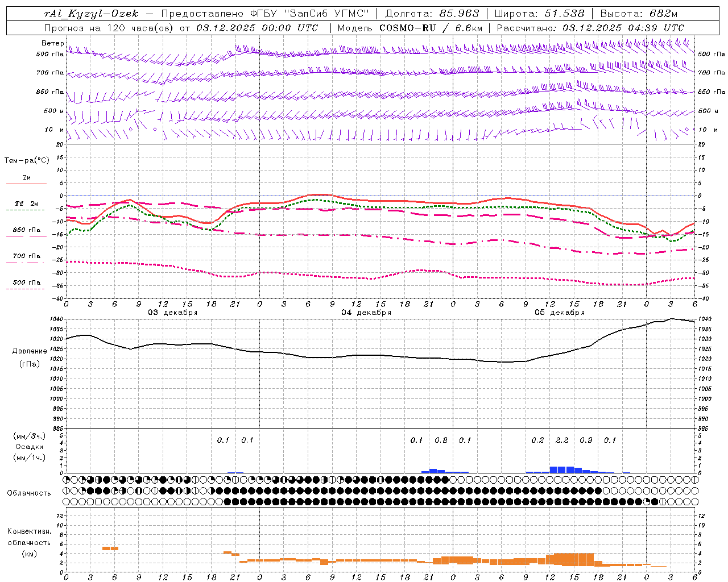
Task: Click the station name rAl_Kyzyl-Ozek in the header
Action: (x=91, y=14)
